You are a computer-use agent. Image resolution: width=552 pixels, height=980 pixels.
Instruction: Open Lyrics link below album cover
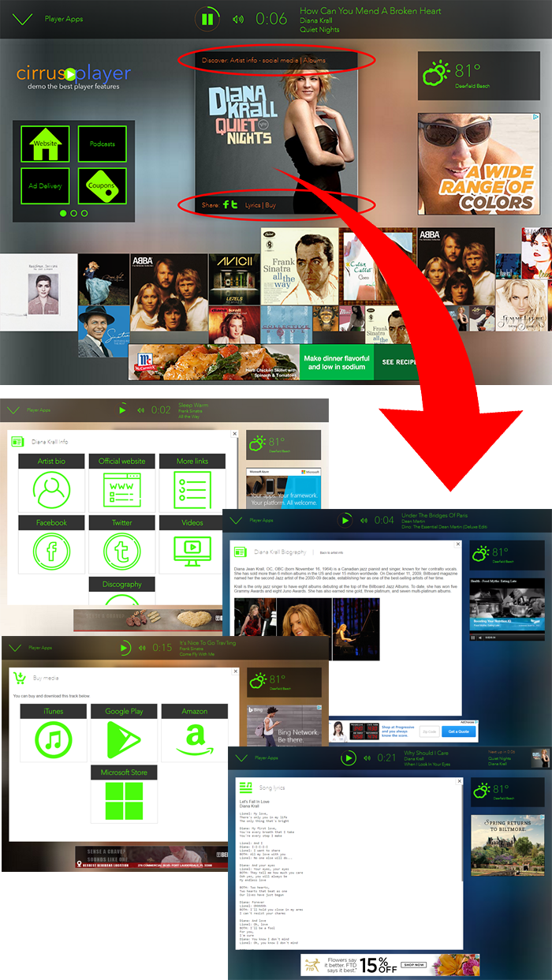(252, 205)
